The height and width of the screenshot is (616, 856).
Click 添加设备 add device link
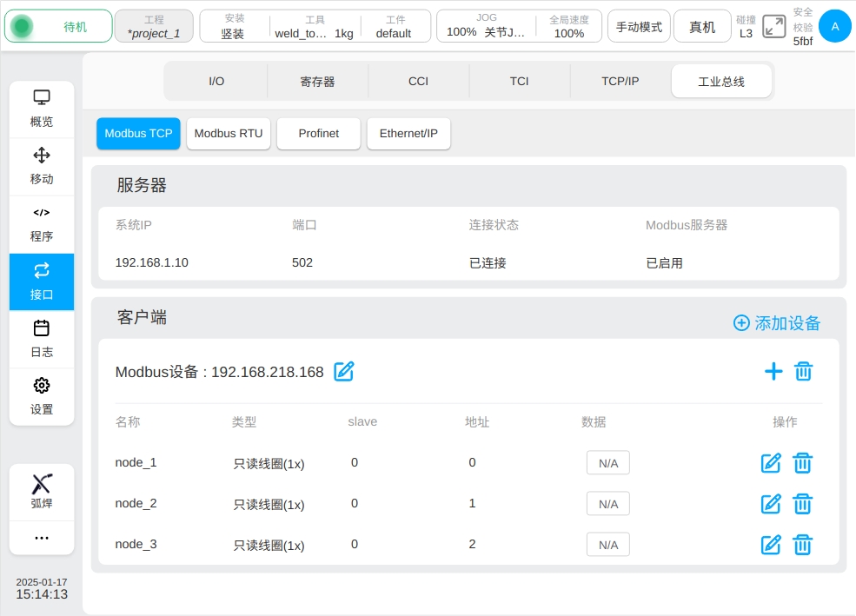click(x=777, y=323)
